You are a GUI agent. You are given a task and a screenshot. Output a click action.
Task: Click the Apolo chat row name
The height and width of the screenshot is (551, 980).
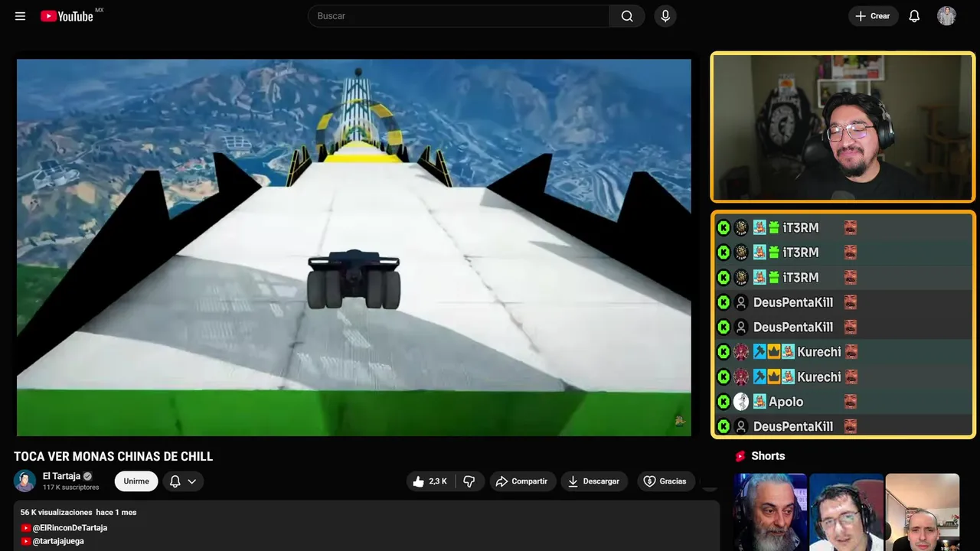(786, 402)
